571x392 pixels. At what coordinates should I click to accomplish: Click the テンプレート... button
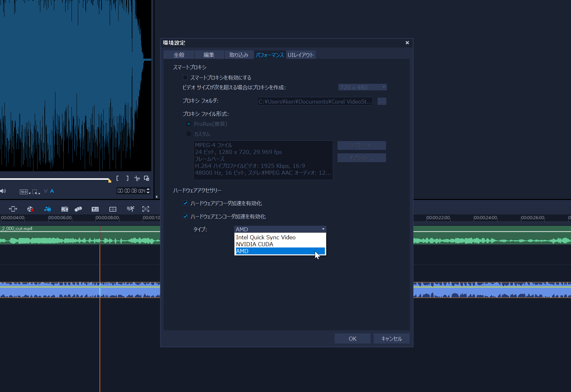361,145
